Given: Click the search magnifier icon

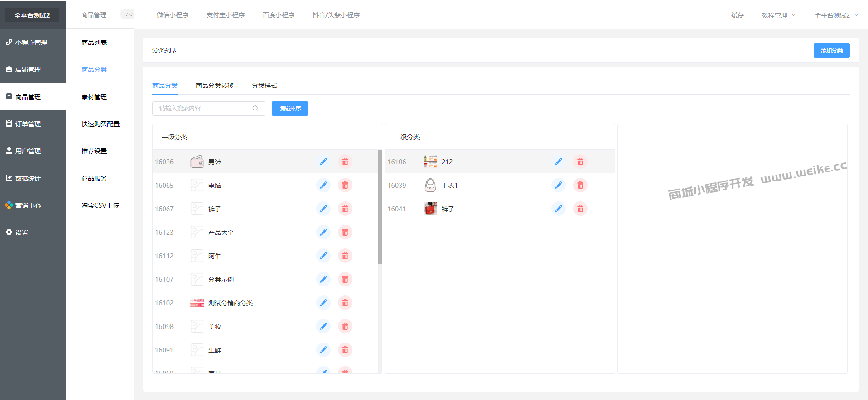Looking at the screenshot, I should [x=256, y=108].
